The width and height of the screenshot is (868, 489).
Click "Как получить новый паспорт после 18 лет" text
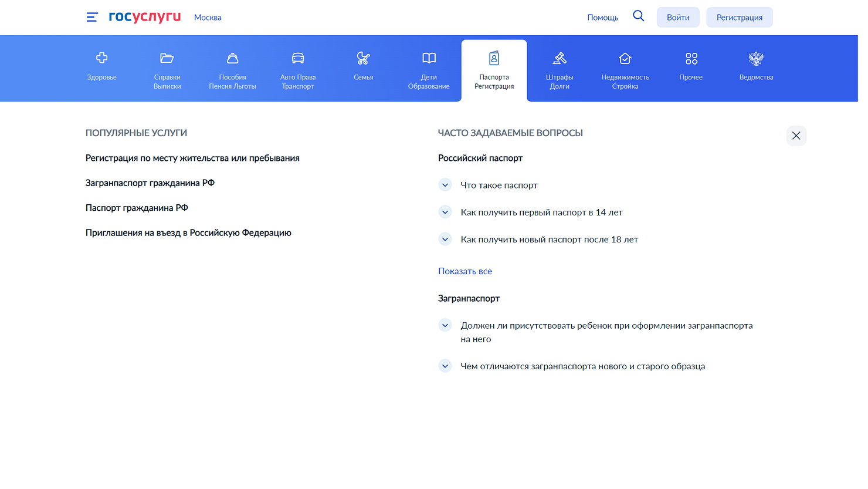point(549,240)
